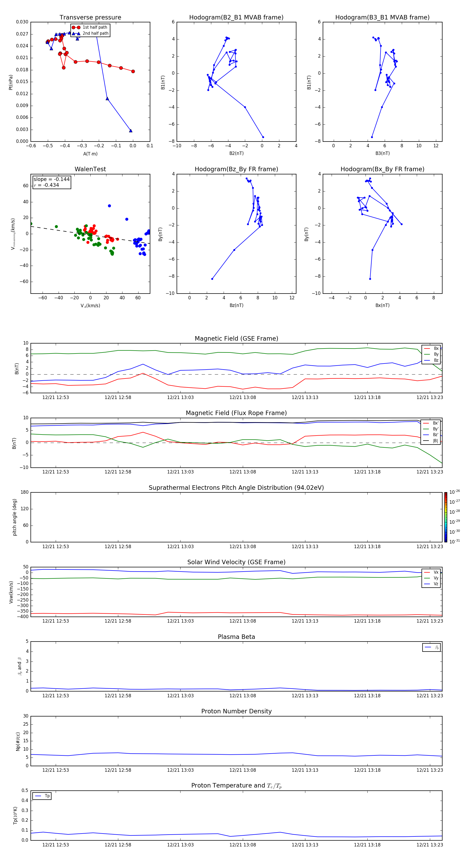473x868 pixels.
Task: Click the 'B3(nT)' x-axis label
Action: [382, 153]
